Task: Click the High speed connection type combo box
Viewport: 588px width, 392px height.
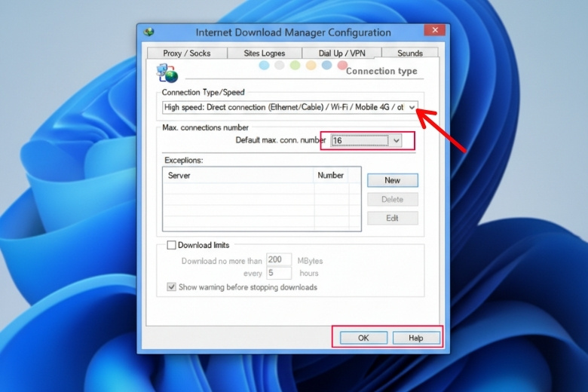Action: click(x=290, y=107)
